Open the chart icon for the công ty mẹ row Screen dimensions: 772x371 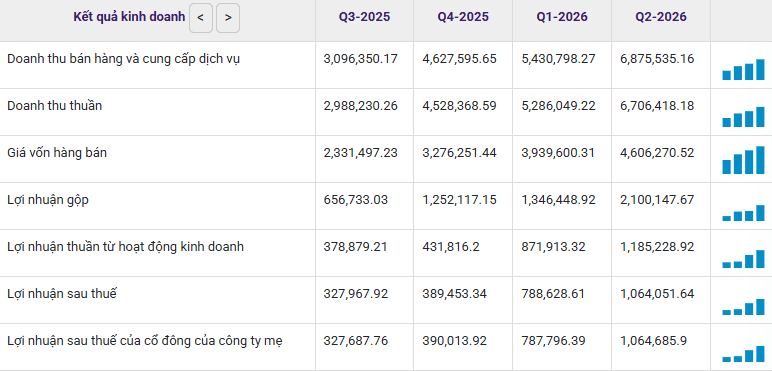click(743, 354)
